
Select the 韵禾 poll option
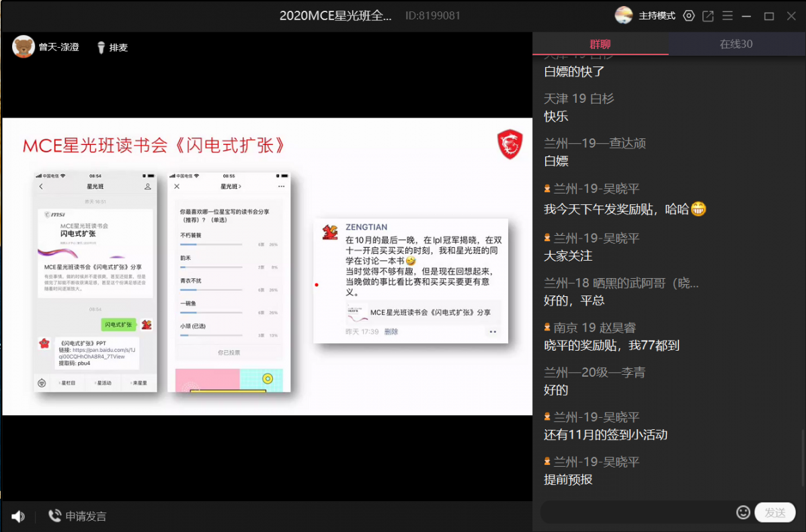point(229,262)
